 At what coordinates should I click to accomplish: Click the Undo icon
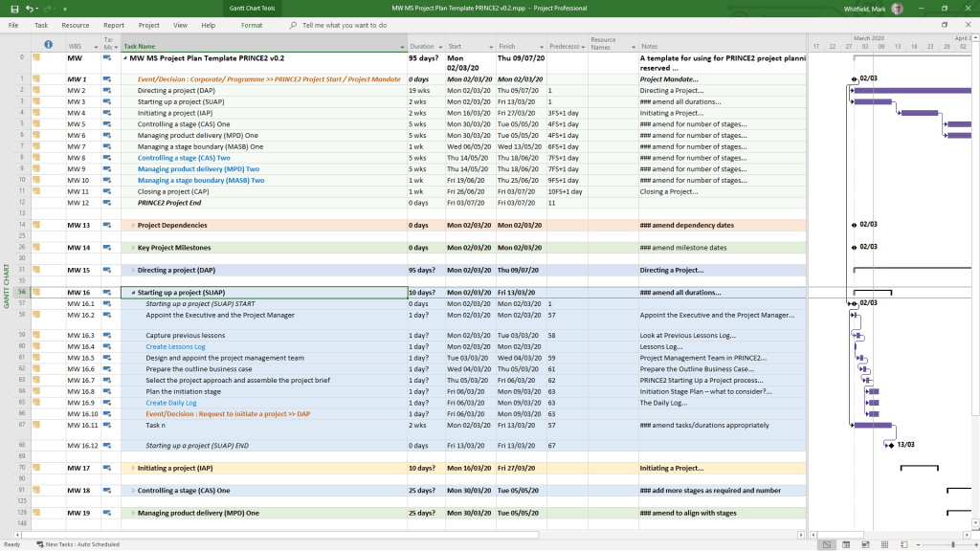(x=31, y=9)
